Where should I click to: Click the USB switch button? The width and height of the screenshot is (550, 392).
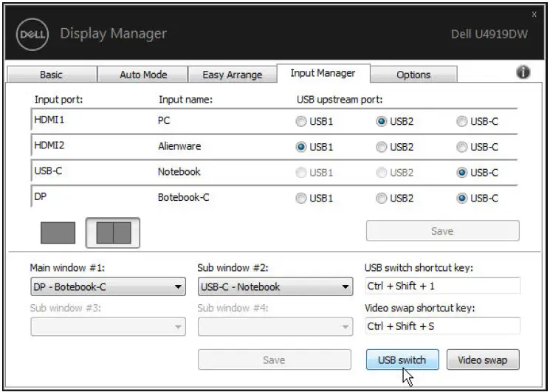point(402,360)
